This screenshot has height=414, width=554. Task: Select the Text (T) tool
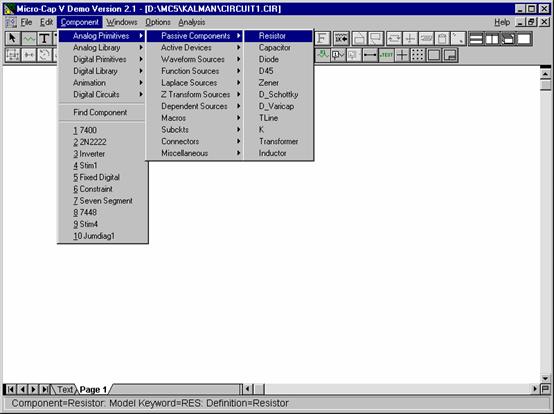coord(45,38)
